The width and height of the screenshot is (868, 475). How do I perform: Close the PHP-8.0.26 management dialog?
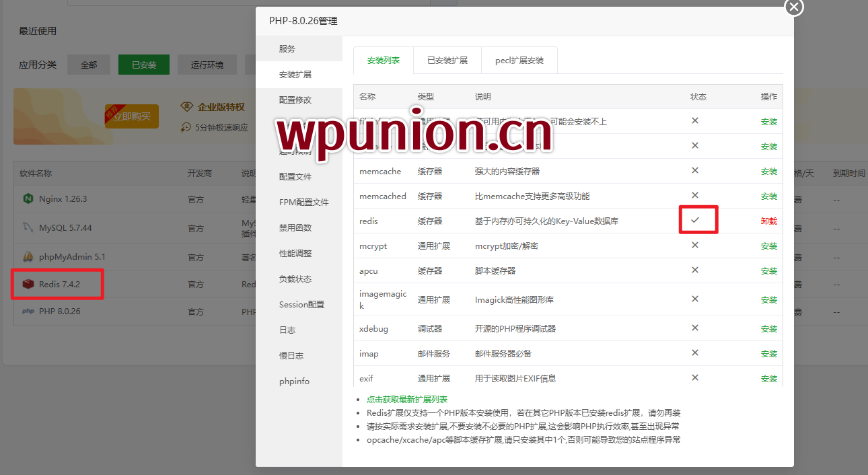(x=794, y=7)
